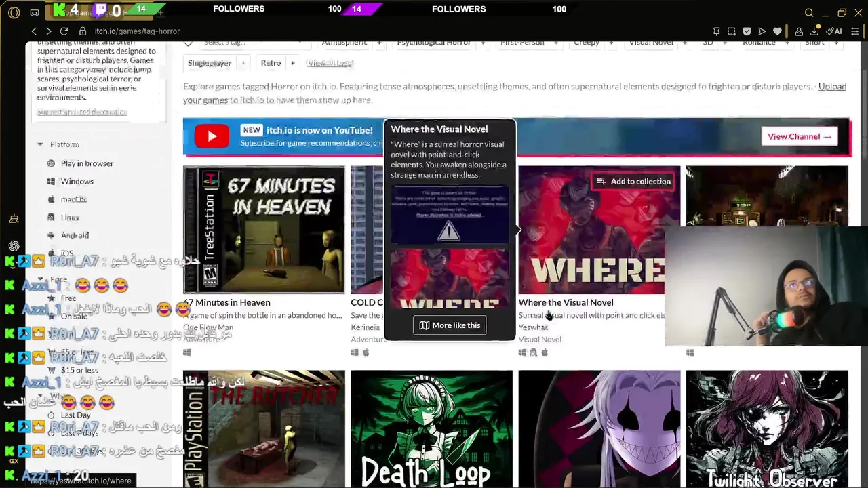Open View all tags link
The image size is (868, 488).
pos(330,63)
